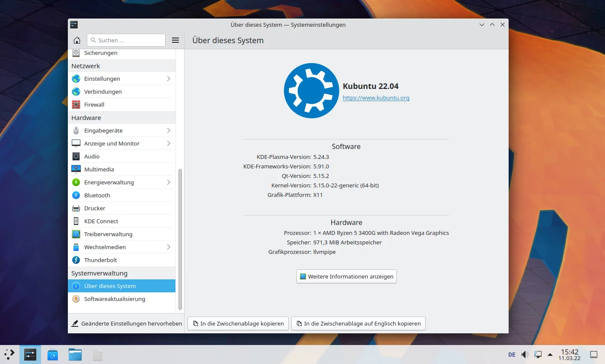Expand the Anzeige und Monitor chevron
The width and height of the screenshot is (605, 364).
tap(169, 143)
